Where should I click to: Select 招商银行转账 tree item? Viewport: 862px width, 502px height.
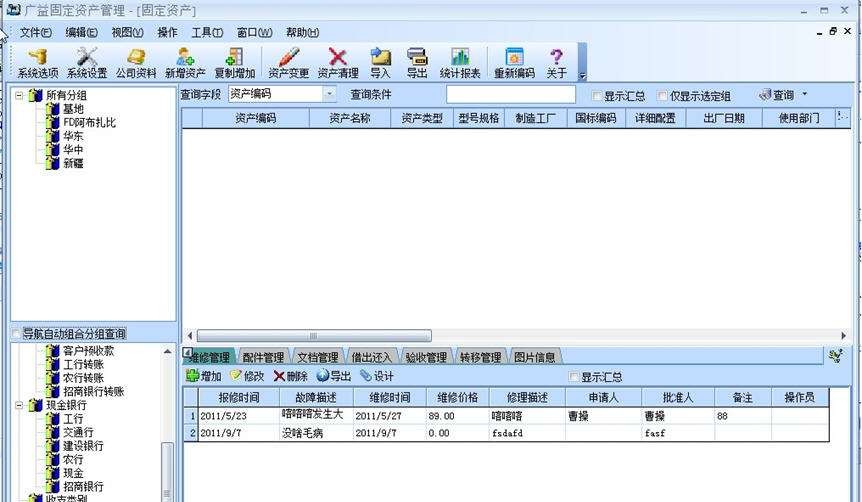click(x=94, y=391)
